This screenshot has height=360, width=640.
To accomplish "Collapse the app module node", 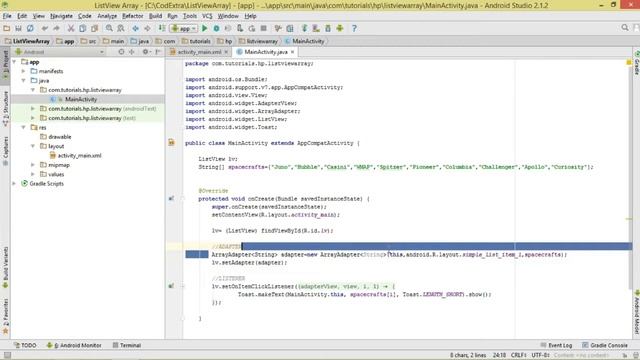I will pos(14,62).
